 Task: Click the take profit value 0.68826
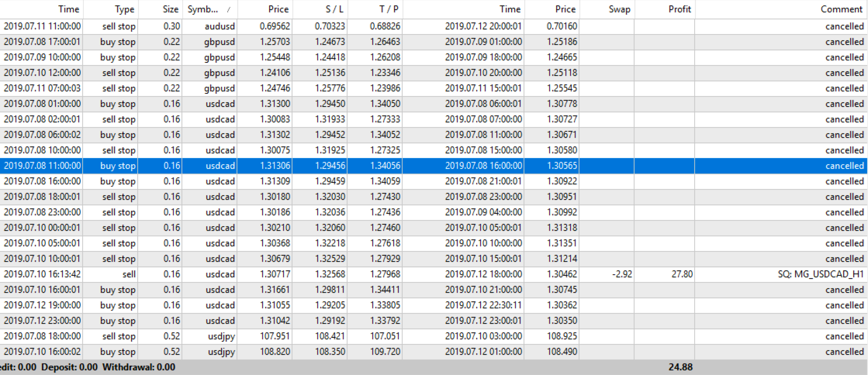point(385,26)
